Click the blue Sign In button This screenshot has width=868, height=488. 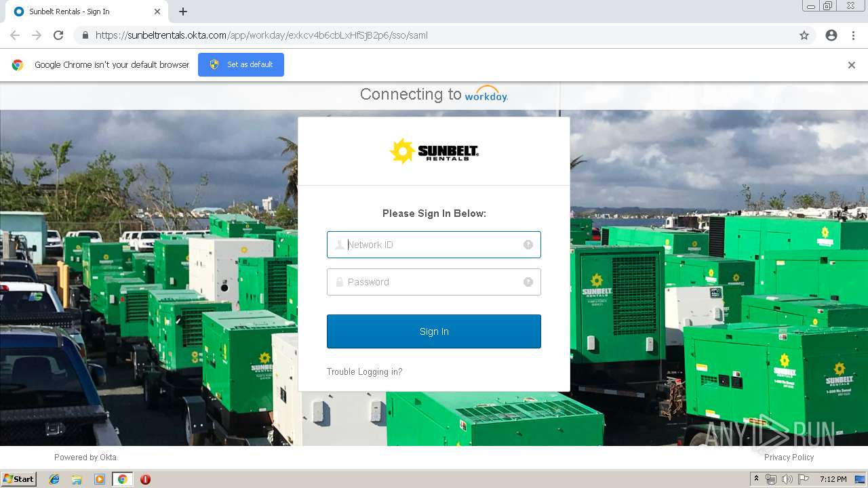[434, 331]
